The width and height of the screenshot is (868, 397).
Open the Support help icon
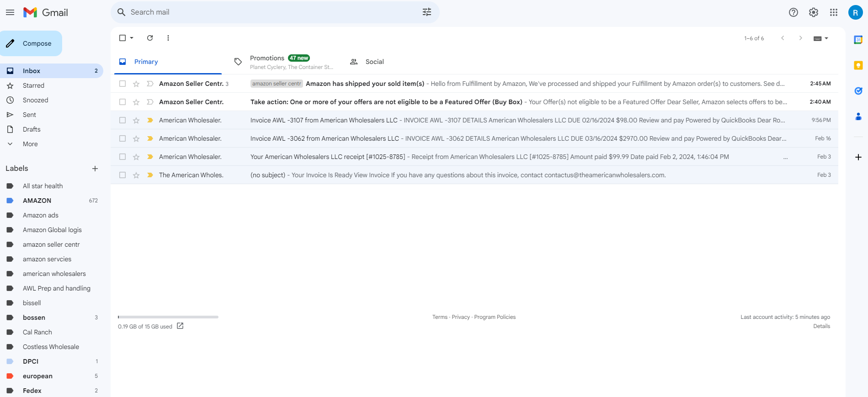coord(793,12)
